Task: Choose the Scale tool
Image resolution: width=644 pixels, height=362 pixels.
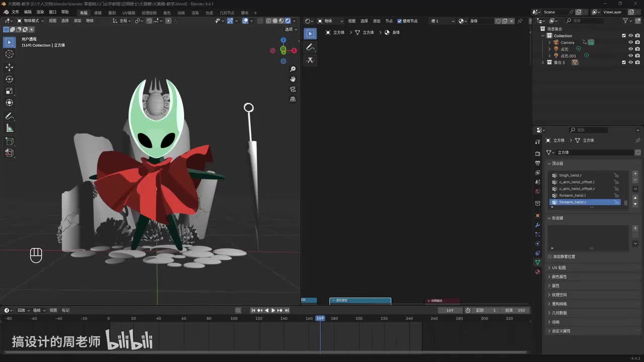Action: (9, 91)
